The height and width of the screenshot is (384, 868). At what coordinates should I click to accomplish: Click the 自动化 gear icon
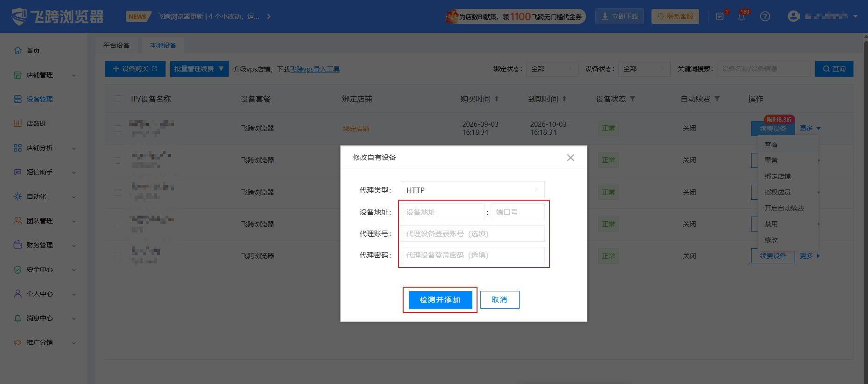tap(18, 196)
